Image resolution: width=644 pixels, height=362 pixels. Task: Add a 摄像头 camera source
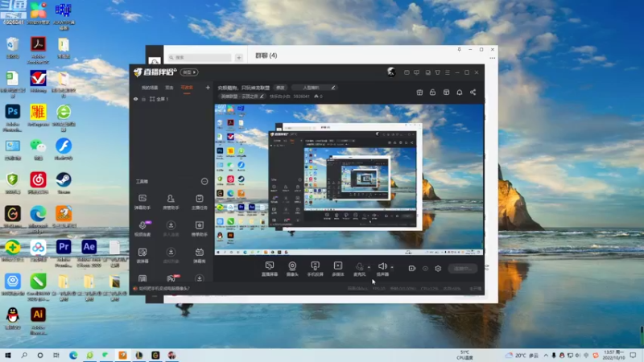tap(292, 269)
